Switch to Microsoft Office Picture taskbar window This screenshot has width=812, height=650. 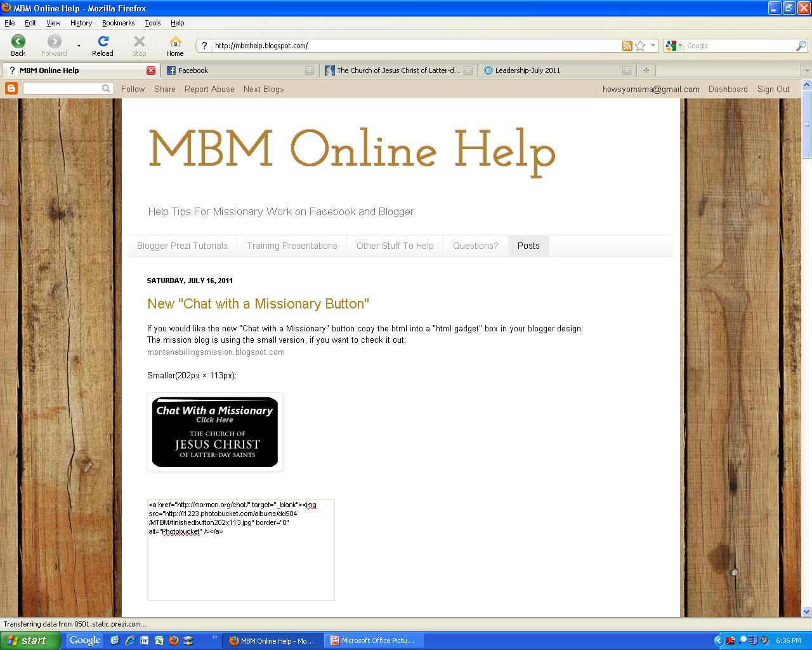coord(375,640)
